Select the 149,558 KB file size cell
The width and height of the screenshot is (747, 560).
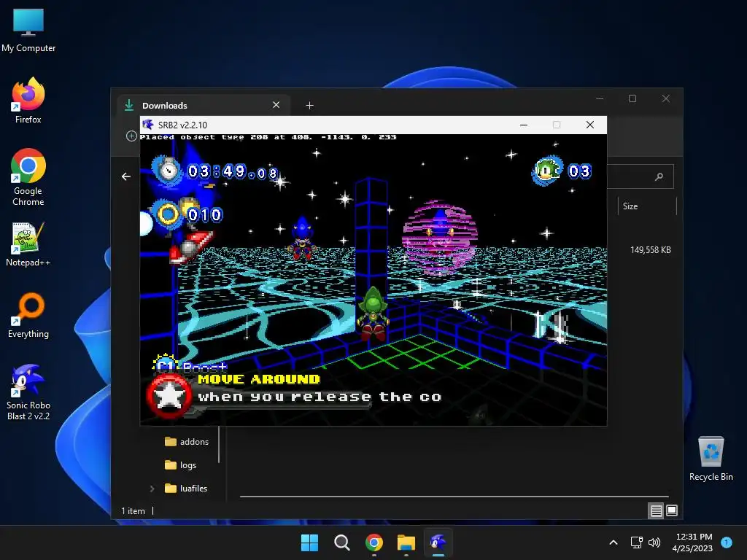650,250
